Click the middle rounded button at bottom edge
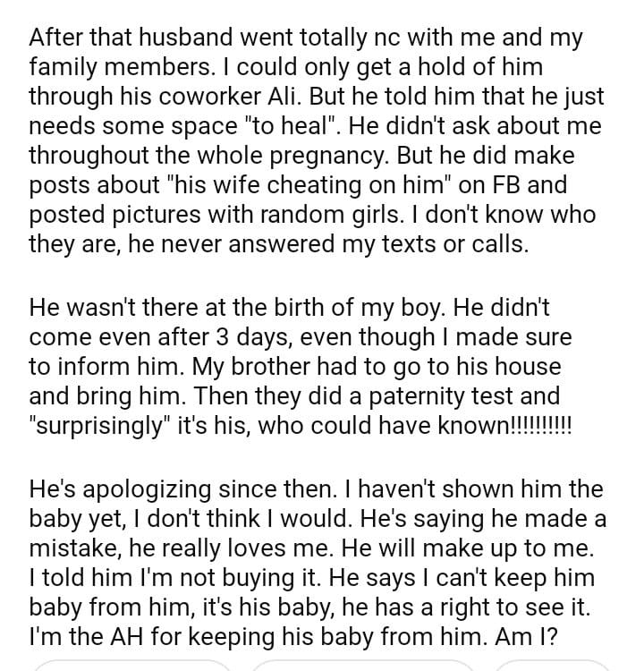644x671 pixels. pyautogui.click(x=361, y=666)
